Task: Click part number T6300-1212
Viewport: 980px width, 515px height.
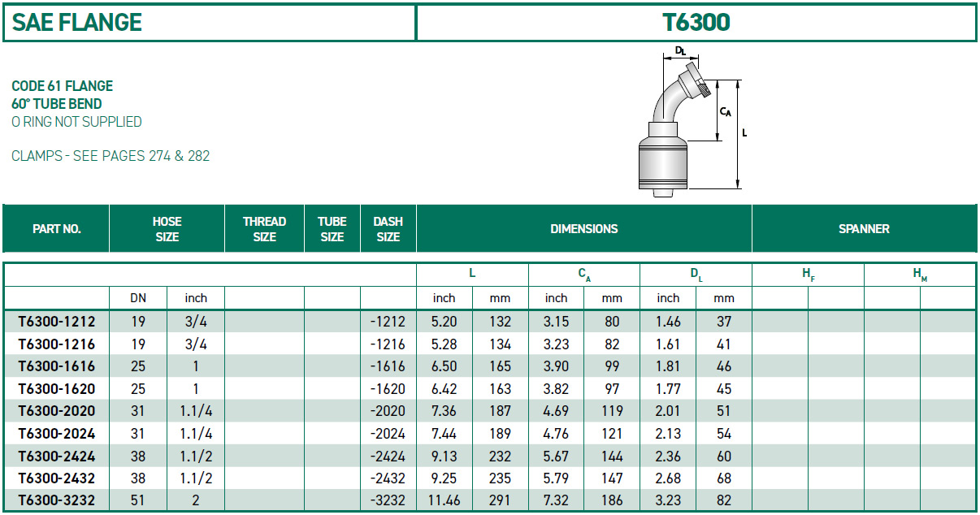Action: (56, 322)
